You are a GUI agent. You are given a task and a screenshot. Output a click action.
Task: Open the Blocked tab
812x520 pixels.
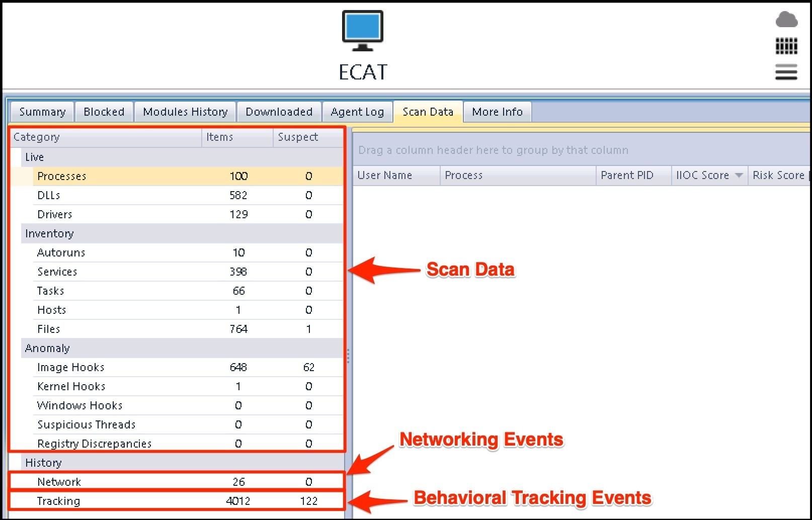[104, 112]
